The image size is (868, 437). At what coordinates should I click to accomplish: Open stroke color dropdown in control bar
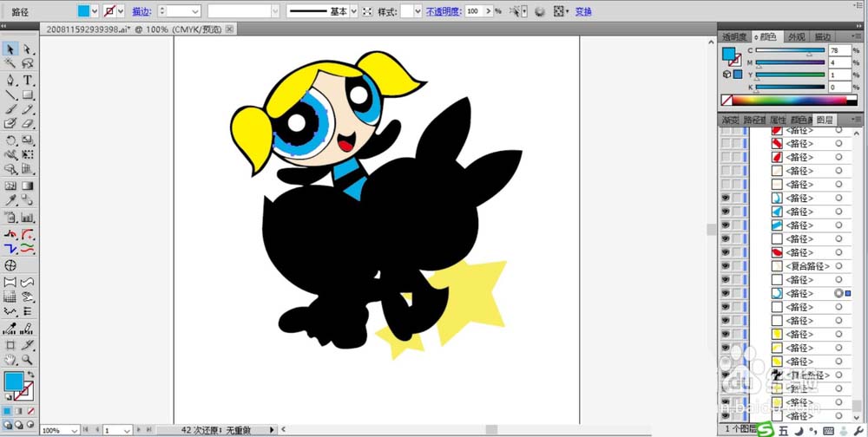(121, 11)
